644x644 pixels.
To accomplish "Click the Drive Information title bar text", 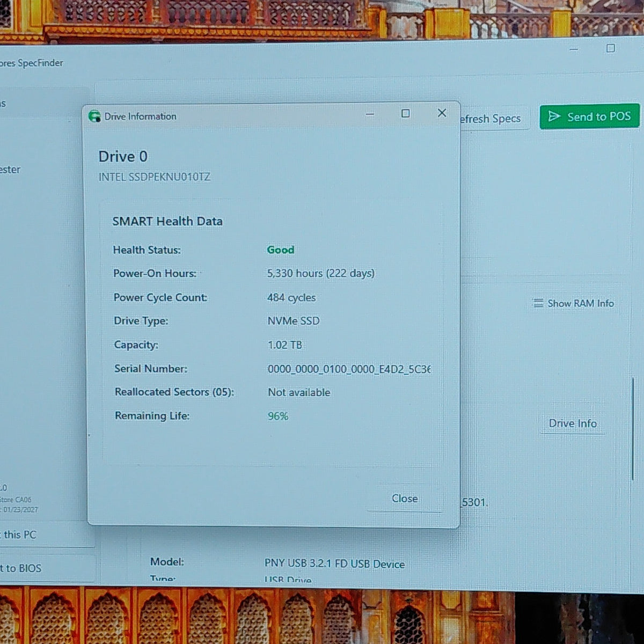I will [x=140, y=116].
